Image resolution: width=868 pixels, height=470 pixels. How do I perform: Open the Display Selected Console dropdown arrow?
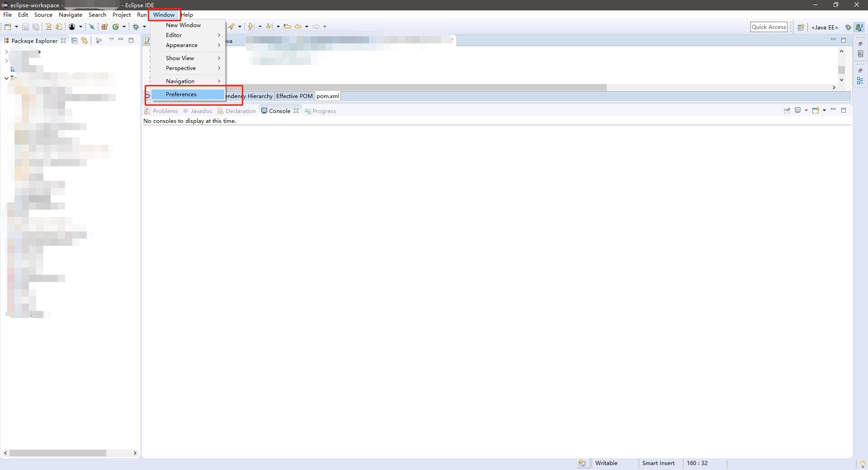point(806,110)
